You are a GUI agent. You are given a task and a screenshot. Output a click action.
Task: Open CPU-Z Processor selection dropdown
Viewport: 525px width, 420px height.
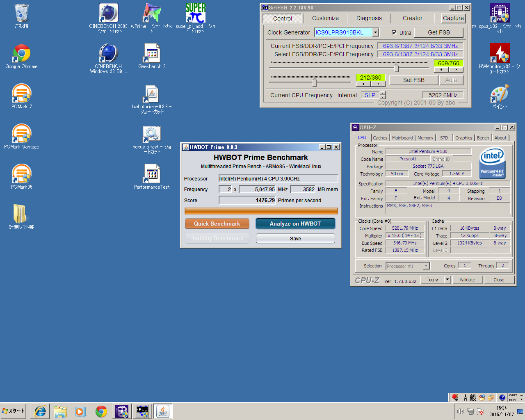[x=426, y=266]
